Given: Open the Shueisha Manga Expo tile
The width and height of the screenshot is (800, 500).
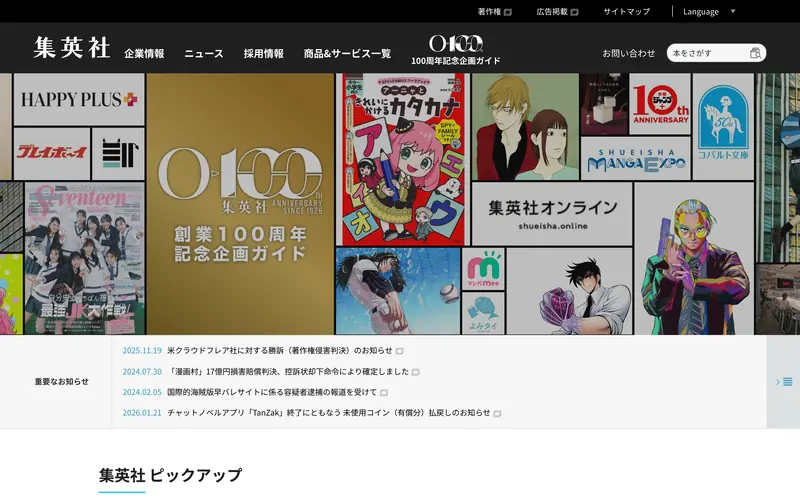Looking at the screenshot, I should (x=636, y=159).
